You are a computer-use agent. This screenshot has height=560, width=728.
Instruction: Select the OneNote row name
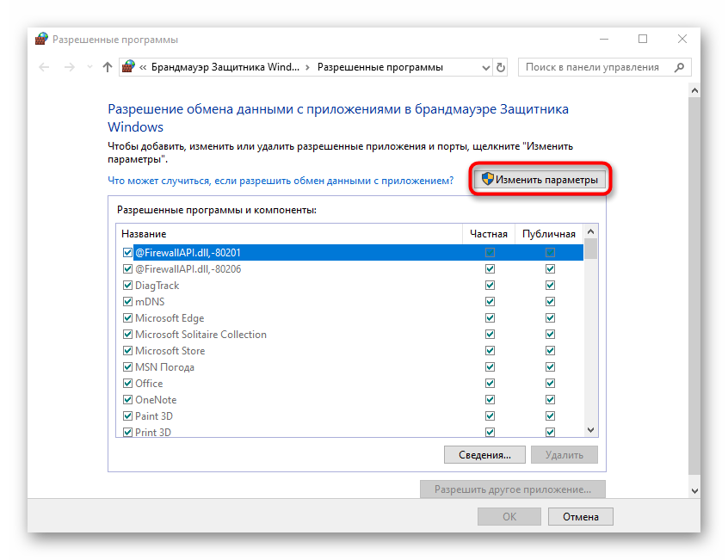pos(156,399)
